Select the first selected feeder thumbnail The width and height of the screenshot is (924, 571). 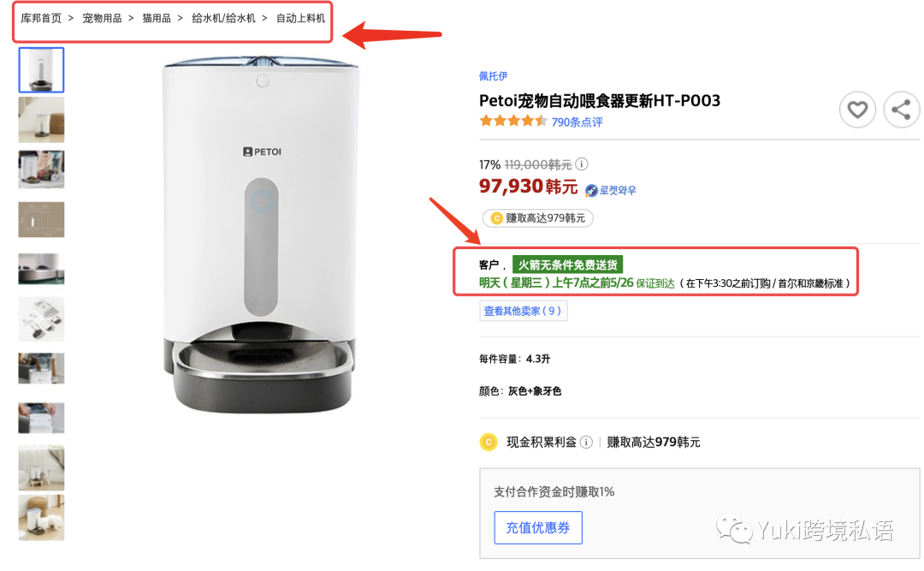[41, 70]
